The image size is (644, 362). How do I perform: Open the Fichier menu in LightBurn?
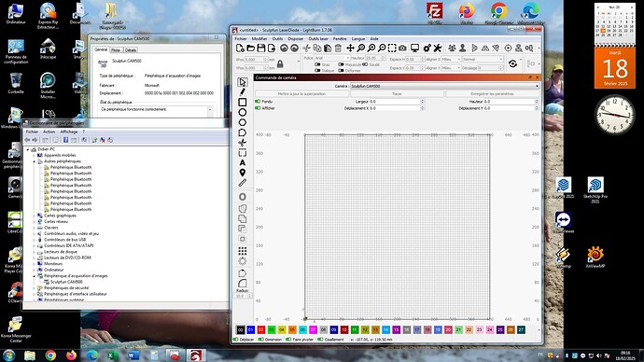[x=240, y=38]
